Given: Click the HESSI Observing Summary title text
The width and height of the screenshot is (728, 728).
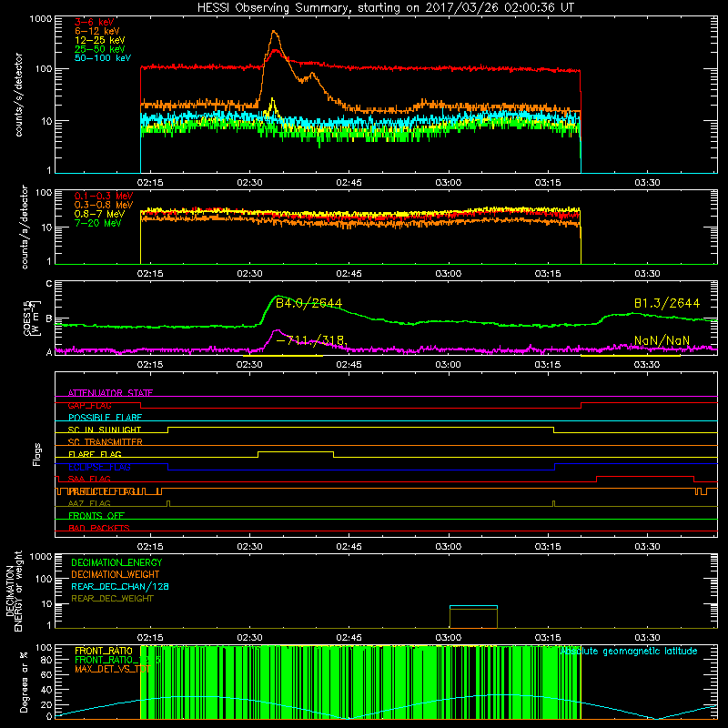Looking at the screenshot, I should point(386,8).
